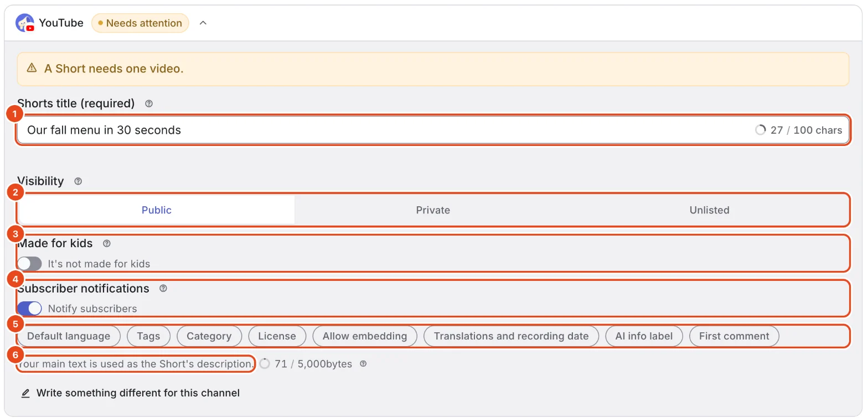
Task: Select the Private visibility option
Action: 433,210
